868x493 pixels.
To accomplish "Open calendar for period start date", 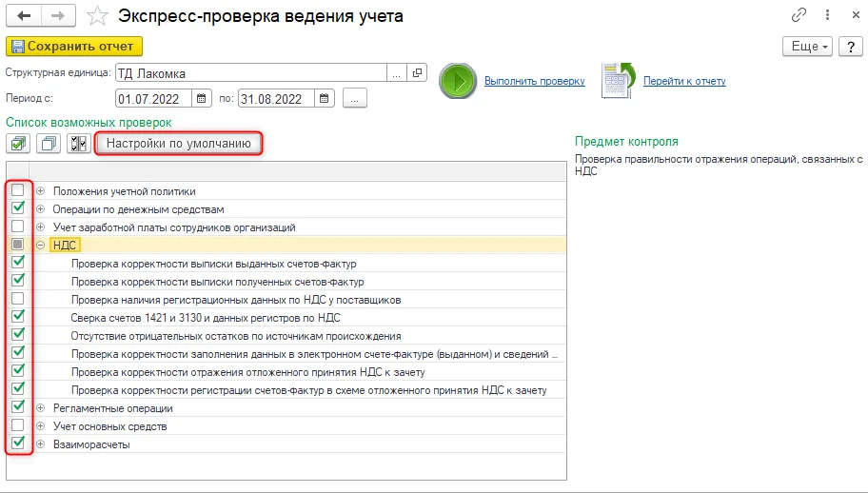I will pos(202,98).
